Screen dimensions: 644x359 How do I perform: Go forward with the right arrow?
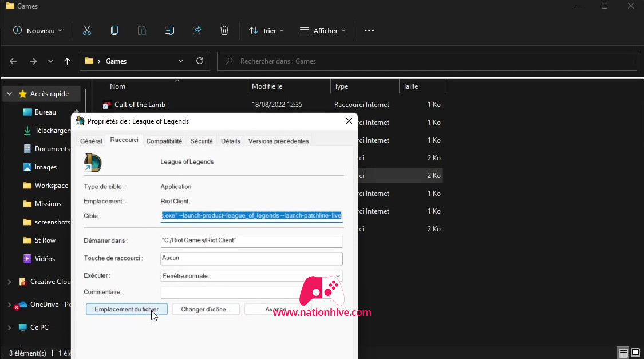coord(33,61)
